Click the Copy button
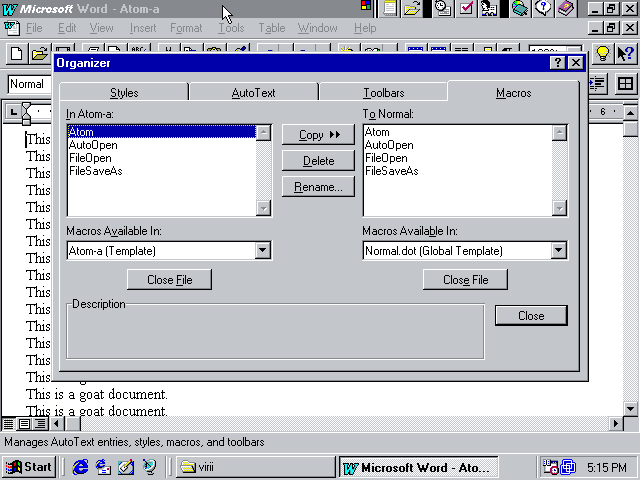640x480 pixels. pyautogui.click(x=318, y=135)
